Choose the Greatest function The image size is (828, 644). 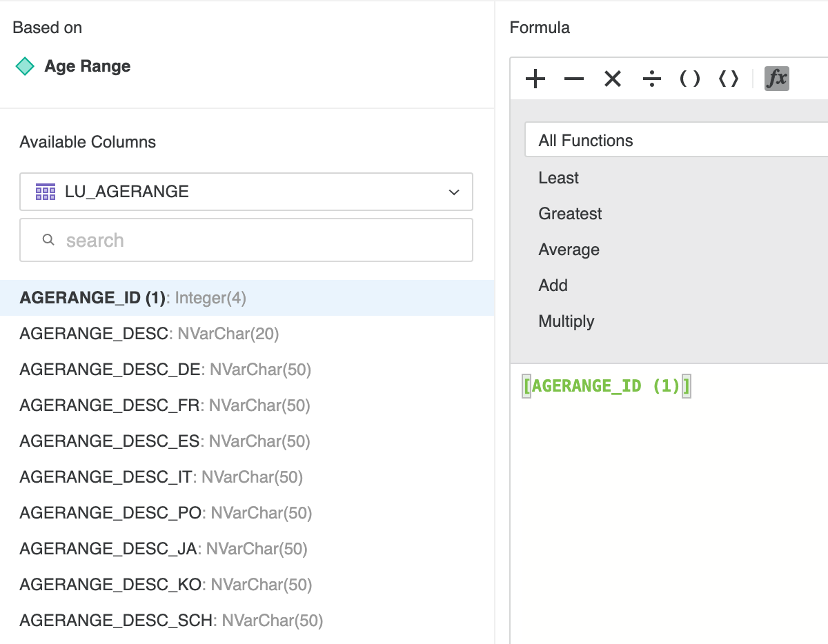[570, 214]
